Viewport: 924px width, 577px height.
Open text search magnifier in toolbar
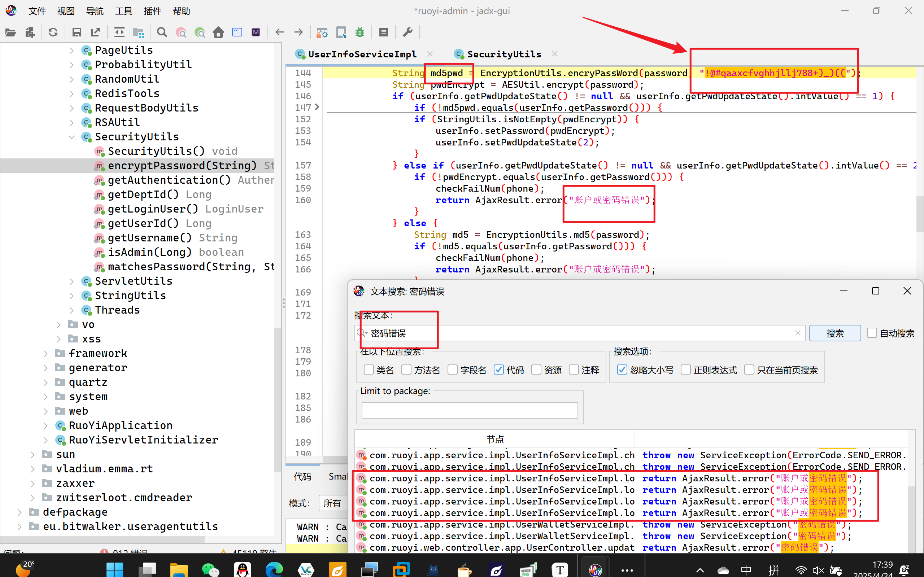point(162,32)
